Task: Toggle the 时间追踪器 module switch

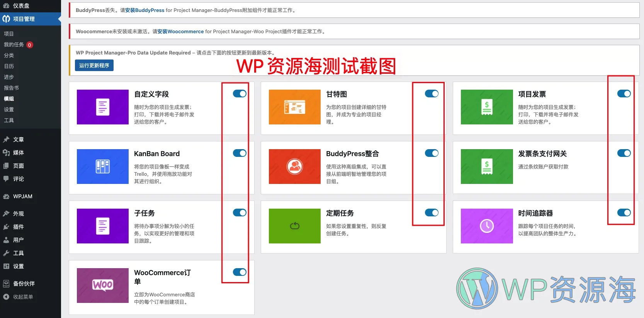Action: coord(624,213)
